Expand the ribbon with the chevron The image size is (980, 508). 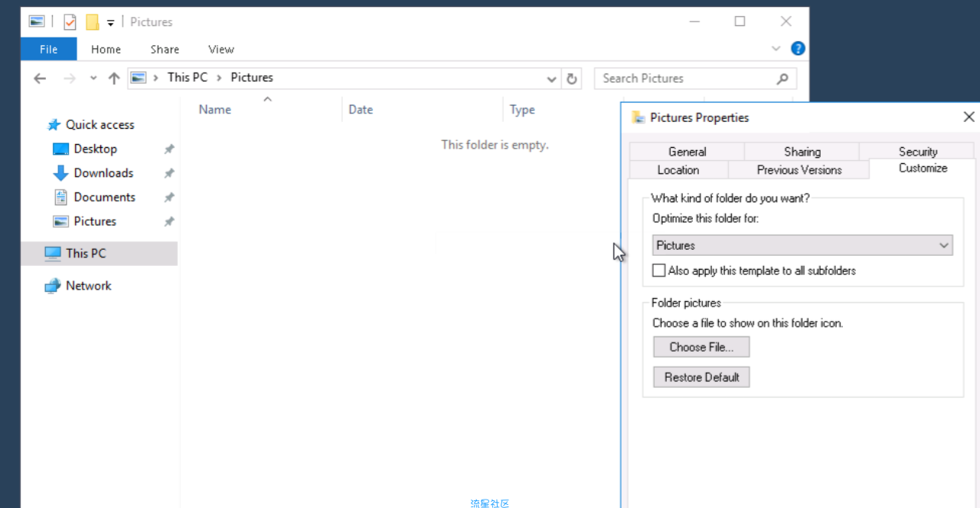pos(776,49)
